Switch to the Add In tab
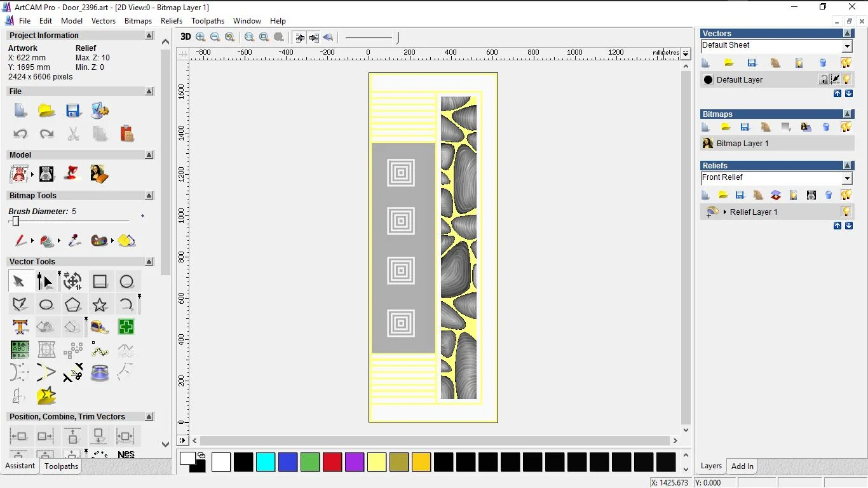 coord(742,466)
